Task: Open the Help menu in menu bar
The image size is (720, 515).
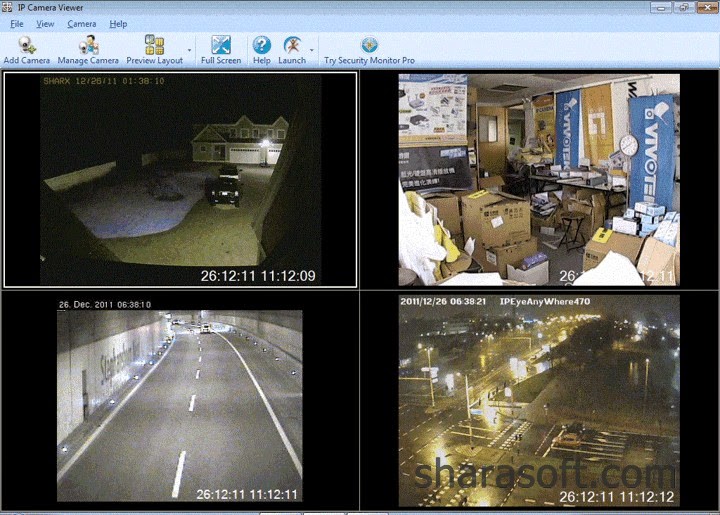Action: click(118, 24)
